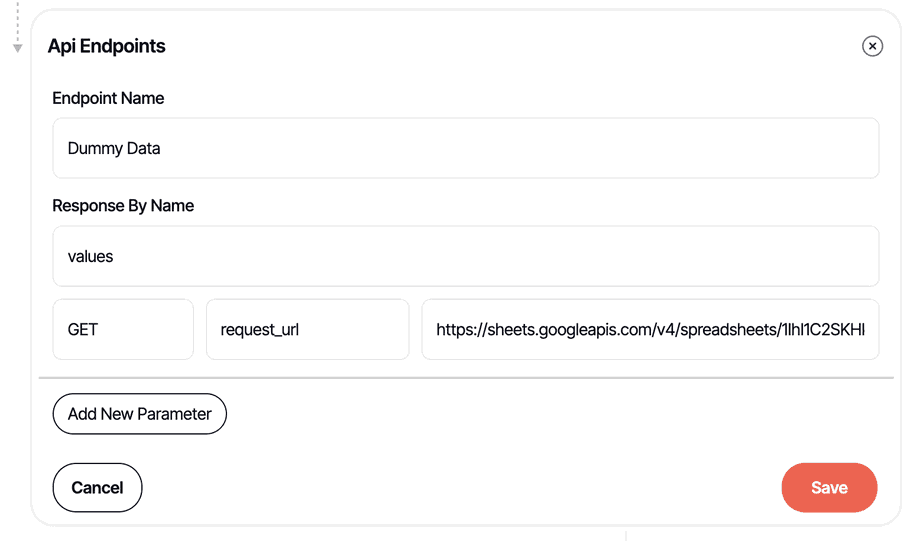This screenshot has height=549, width=920.
Task: Focus the Response By Name field
Action: (465, 256)
